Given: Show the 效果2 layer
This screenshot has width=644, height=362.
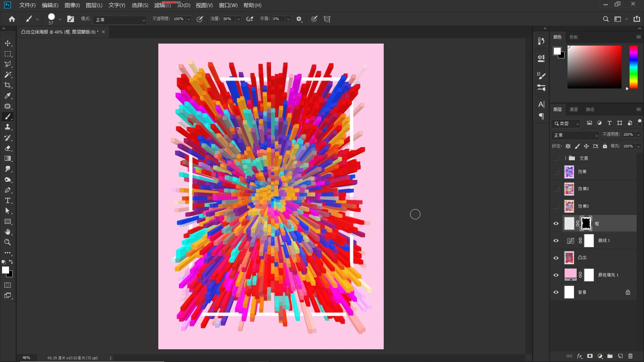Looking at the screenshot, I should [x=556, y=189].
